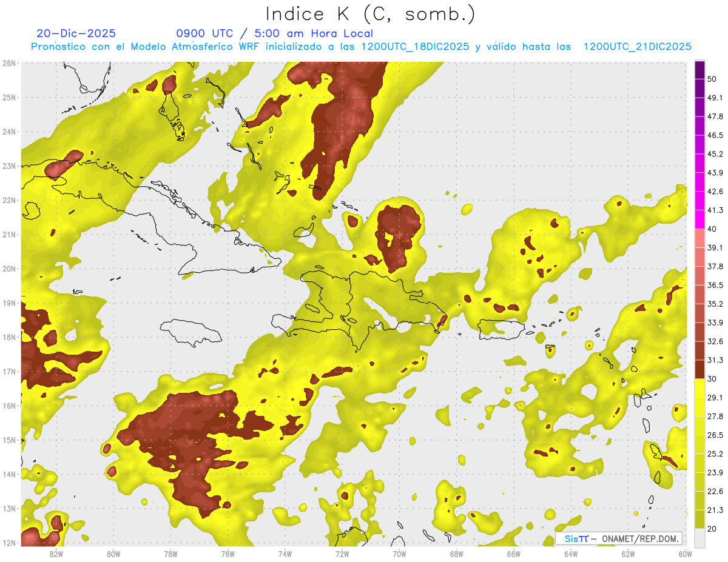Click the legend value '36.5'

tap(715, 285)
